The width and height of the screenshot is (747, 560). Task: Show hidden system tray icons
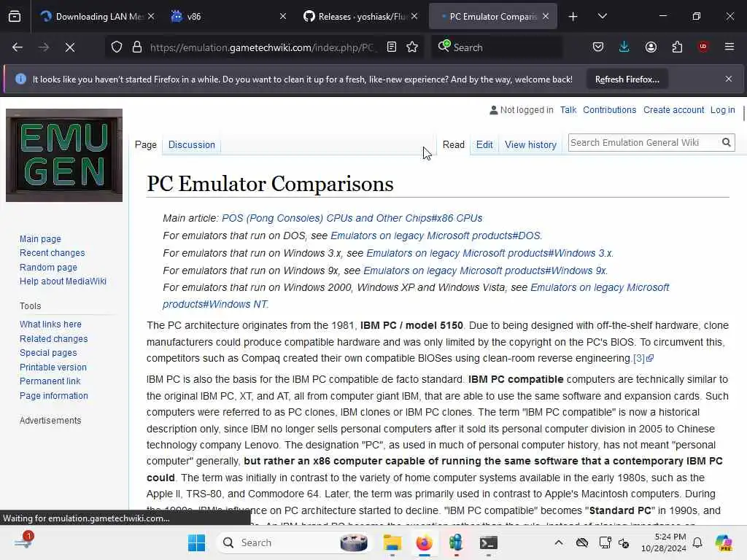tap(559, 542)
